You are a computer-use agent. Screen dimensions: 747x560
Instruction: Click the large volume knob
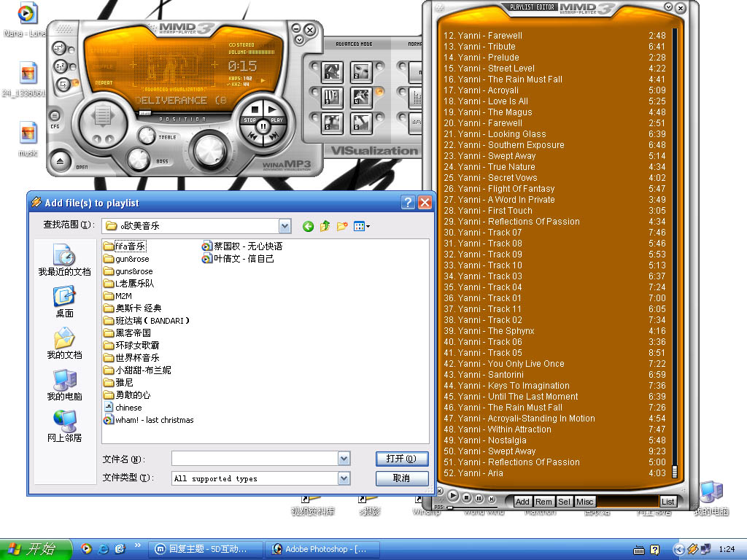point(209,150)
